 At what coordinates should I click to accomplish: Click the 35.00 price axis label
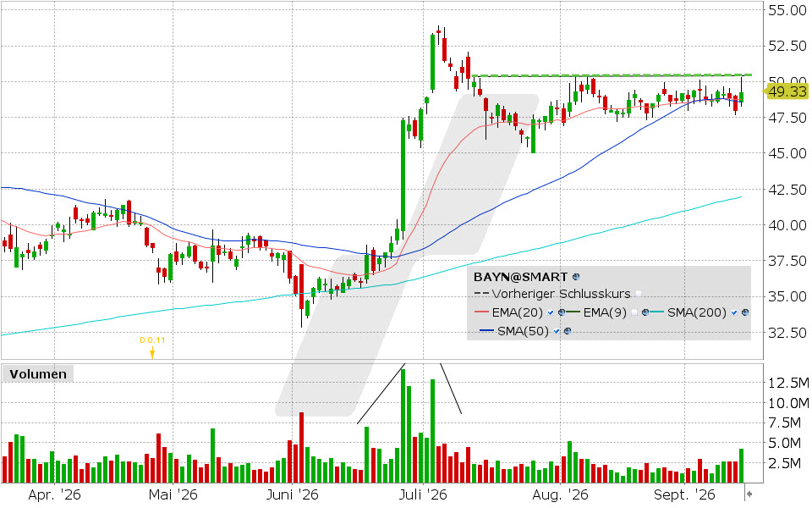(x=787, y=296)
